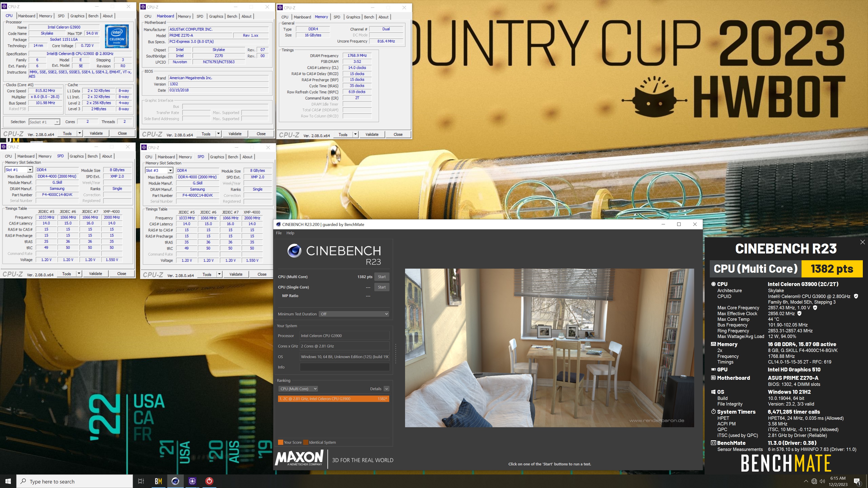Screen dimensions: 868x488
Task: Open the Socket #1 selection dropdown
Action: coord(57,122)
